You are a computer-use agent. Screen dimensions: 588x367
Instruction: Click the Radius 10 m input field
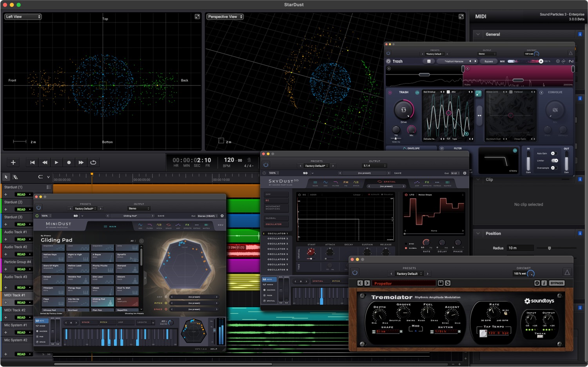pyautogui.click(x=520, y=248)
